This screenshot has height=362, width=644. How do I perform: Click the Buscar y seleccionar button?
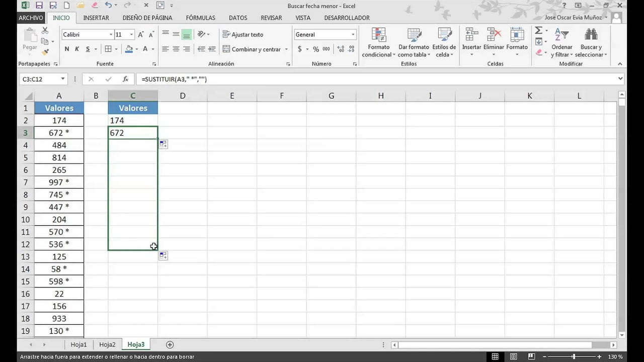[x=591, y=42]
